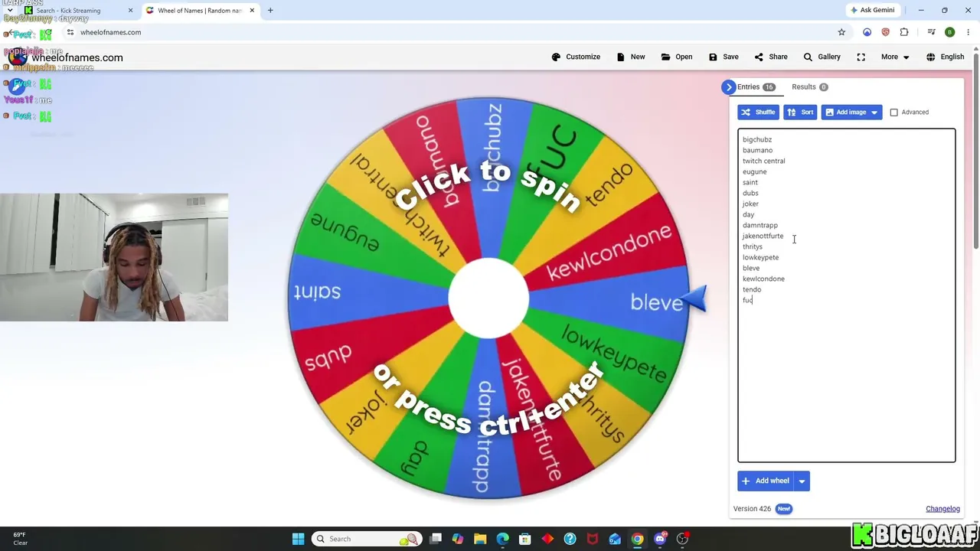Screen dimensions: 980x551
Task: Save the current wheel
Action: 724,57
